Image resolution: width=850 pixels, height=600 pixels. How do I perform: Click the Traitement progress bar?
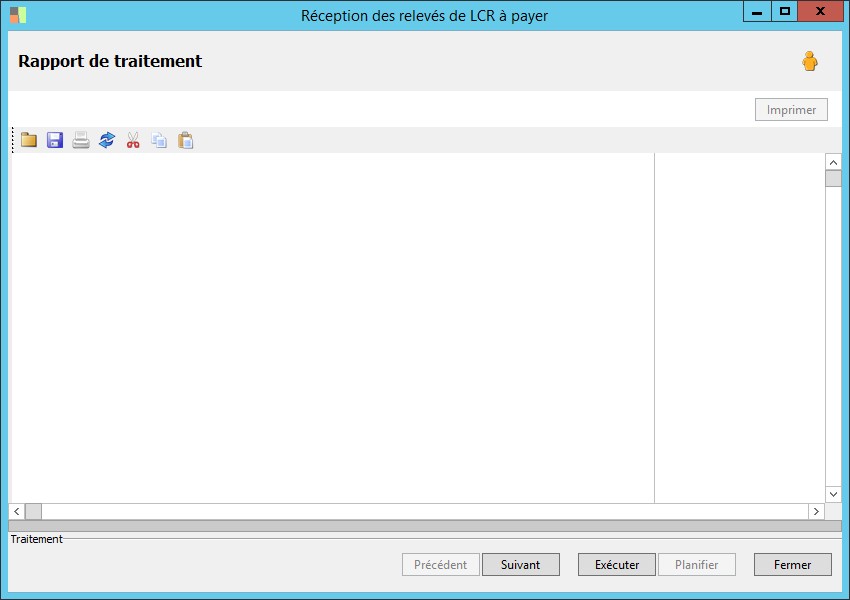coord(425,526)
